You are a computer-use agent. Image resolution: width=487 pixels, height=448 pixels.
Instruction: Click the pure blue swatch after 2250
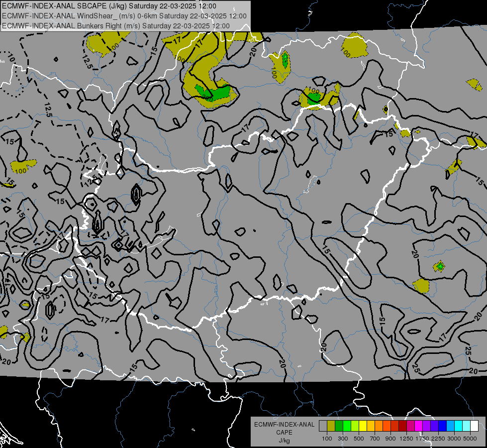coord(443,426)
